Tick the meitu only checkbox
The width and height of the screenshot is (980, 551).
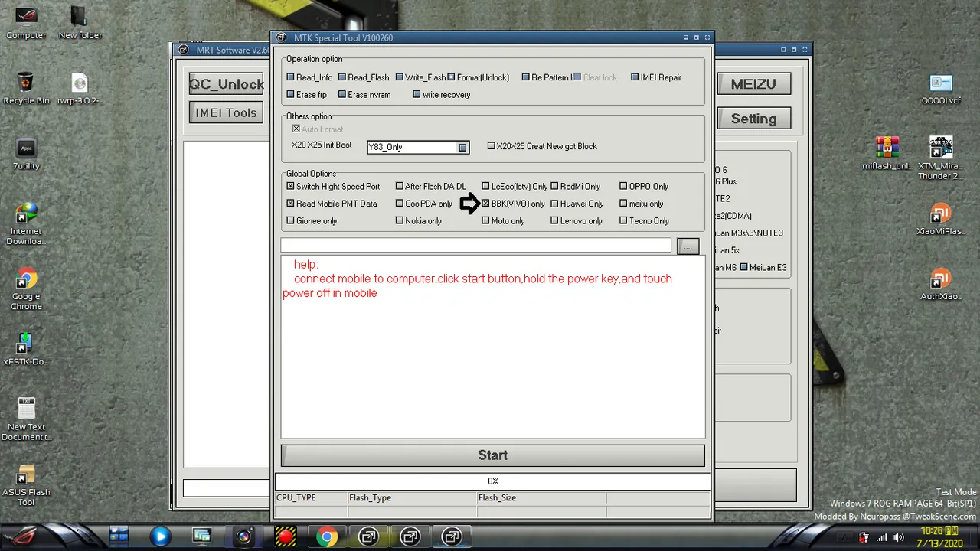[623, 204]
